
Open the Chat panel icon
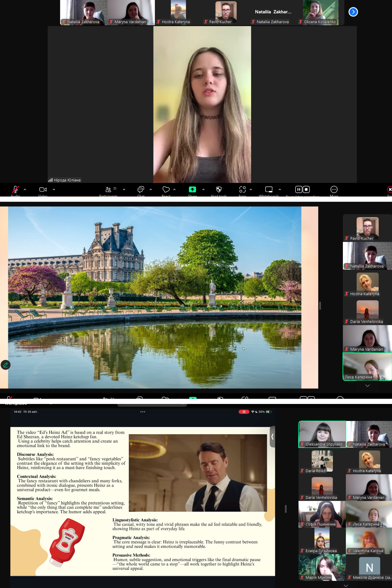point(141,190)
